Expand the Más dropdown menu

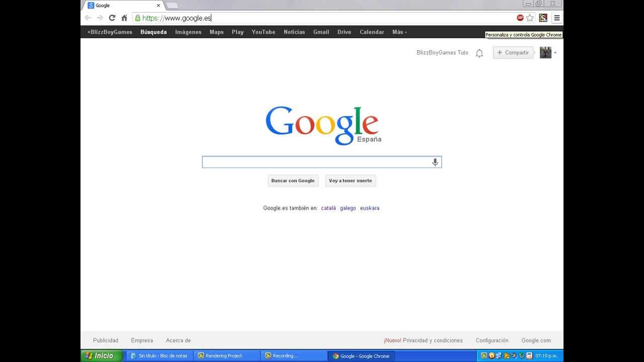[399, 32]
